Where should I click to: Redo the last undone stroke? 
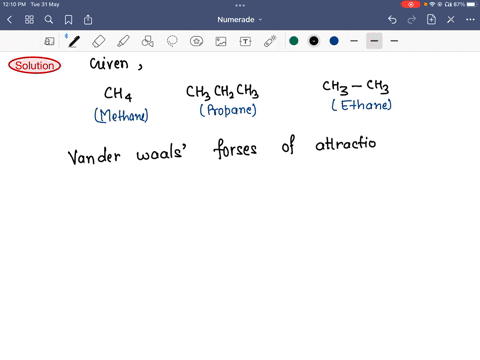tap(412, 20)
